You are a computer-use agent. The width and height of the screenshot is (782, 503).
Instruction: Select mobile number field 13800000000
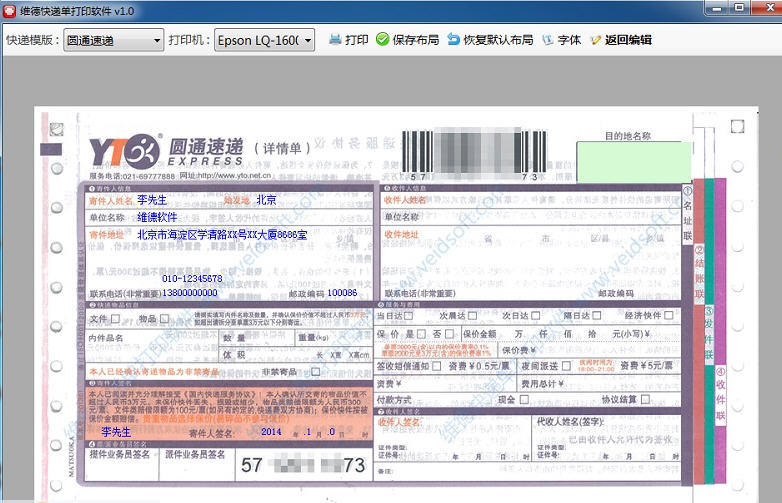(190, 293)
